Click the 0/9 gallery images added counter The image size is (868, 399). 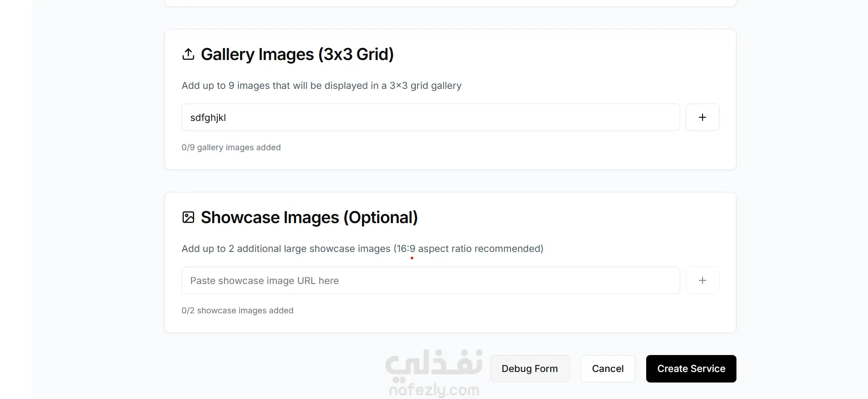[231, 148]
